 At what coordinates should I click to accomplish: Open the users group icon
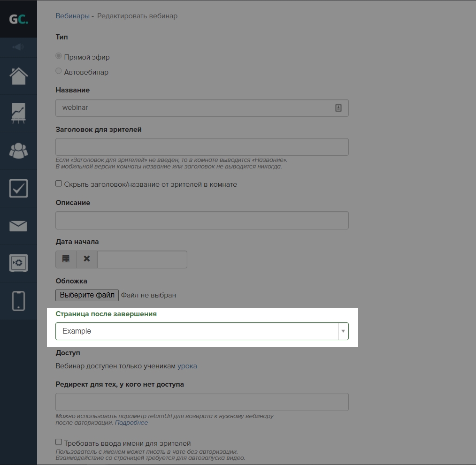(18, 151)
